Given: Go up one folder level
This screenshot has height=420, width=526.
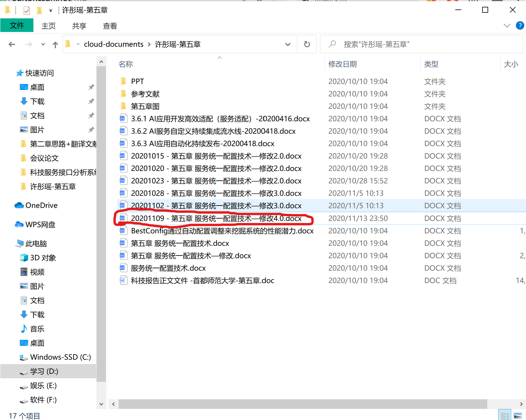Looking at the screenshot, I should tap(55, 44).
